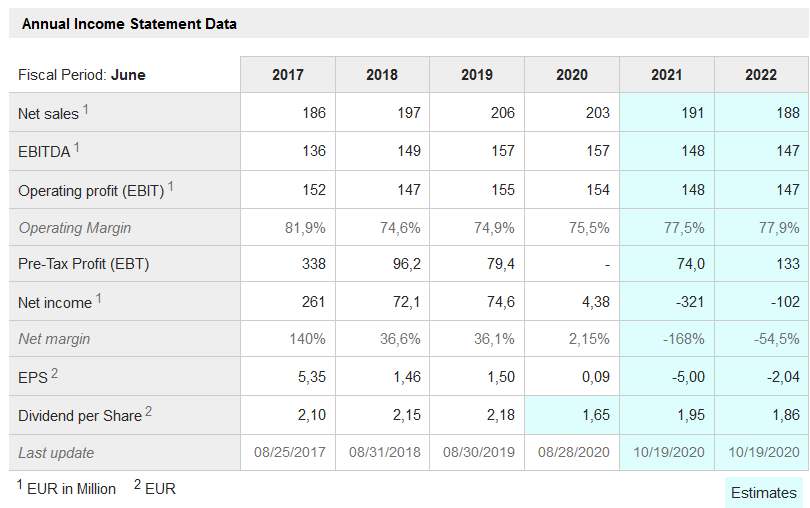The image size is (810, 508).
Task: Click the Last update row label
Action: (x=56, y=453)
